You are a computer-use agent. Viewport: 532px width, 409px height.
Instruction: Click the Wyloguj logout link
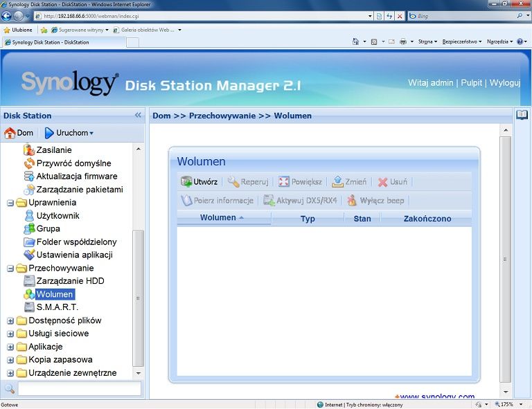[505, 82]
